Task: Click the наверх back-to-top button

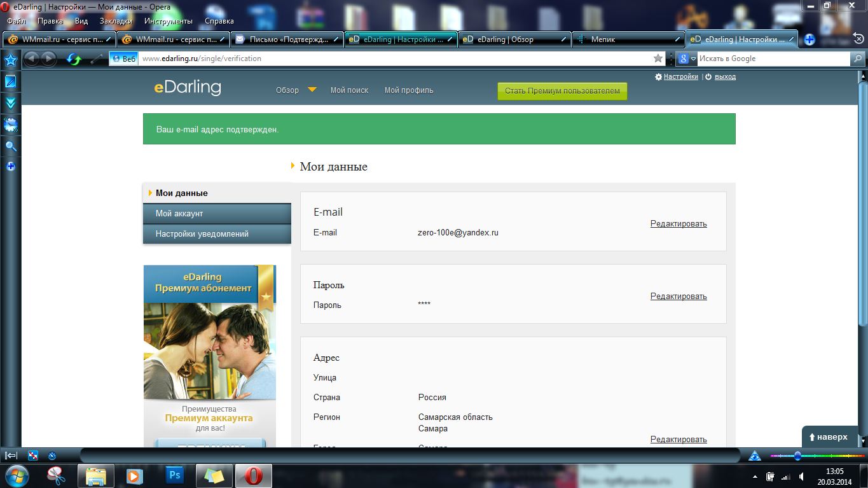Action: click(829, 437)
